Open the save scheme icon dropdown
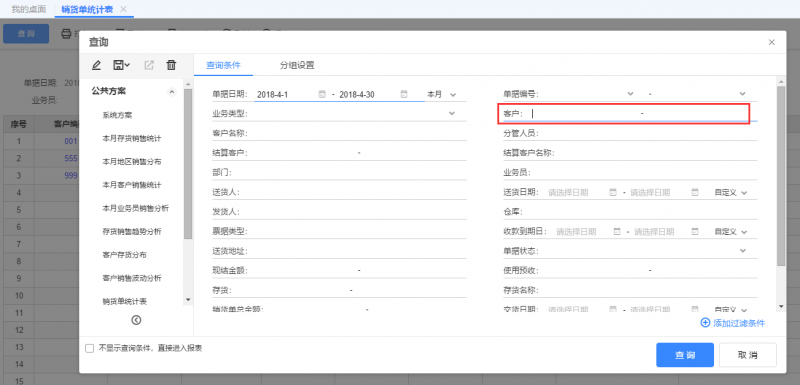The height and width of the screenshot is (385, 800). 121,65
